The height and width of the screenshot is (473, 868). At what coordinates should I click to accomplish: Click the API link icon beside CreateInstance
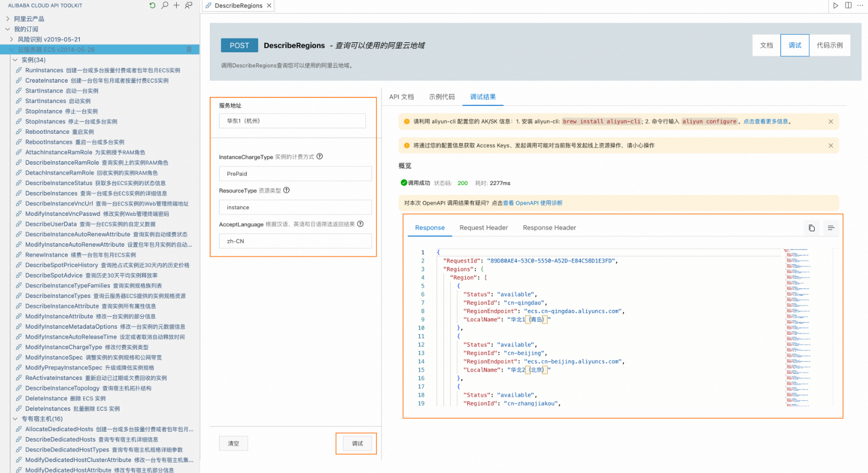pos(19,80)
